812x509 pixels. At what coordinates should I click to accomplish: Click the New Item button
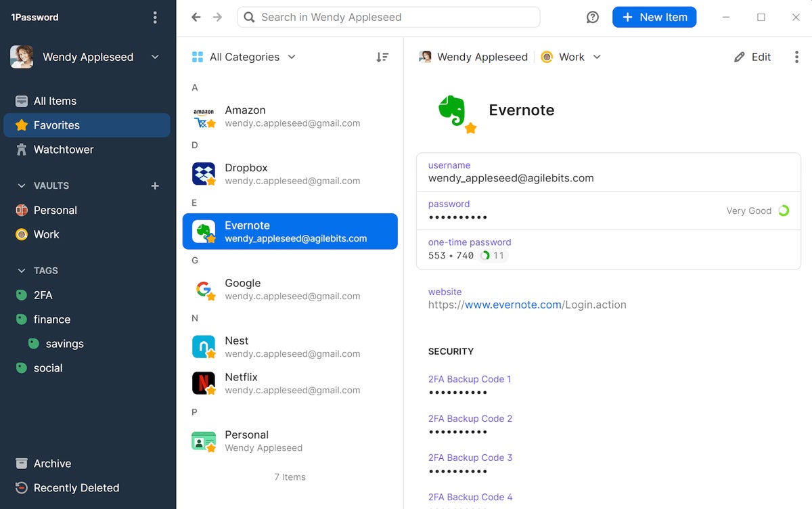(x=654, y=18)
